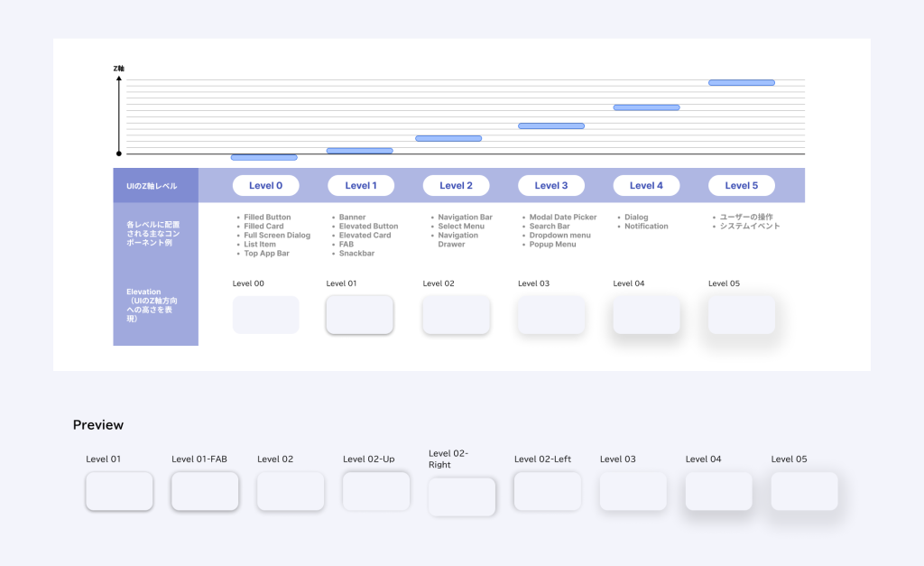Click the Level 01-FAB preview card

[205, 491]
